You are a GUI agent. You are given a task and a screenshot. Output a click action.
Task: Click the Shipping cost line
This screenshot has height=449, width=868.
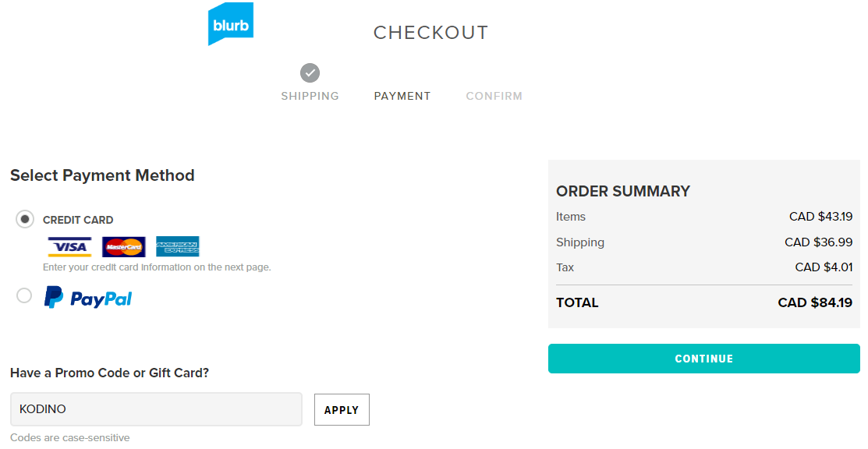click(704, 242)
